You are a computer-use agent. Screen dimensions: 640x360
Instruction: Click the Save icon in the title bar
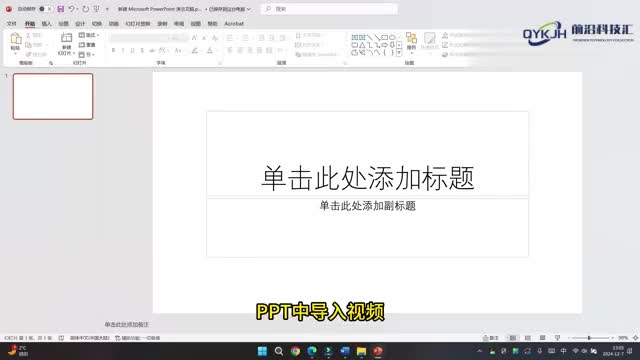tap(60, 9)
